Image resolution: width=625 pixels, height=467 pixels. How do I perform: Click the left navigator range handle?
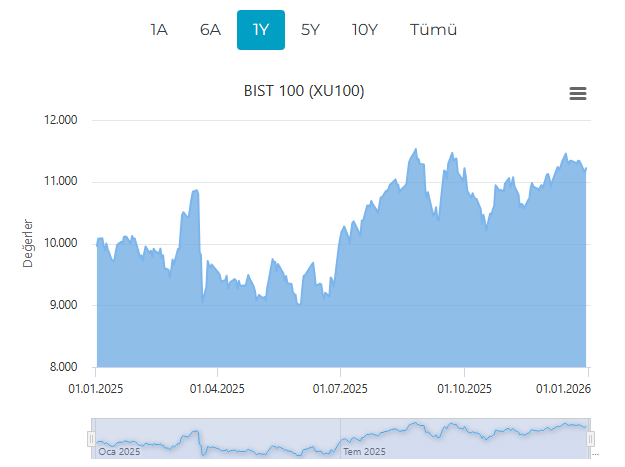[91, 438]
